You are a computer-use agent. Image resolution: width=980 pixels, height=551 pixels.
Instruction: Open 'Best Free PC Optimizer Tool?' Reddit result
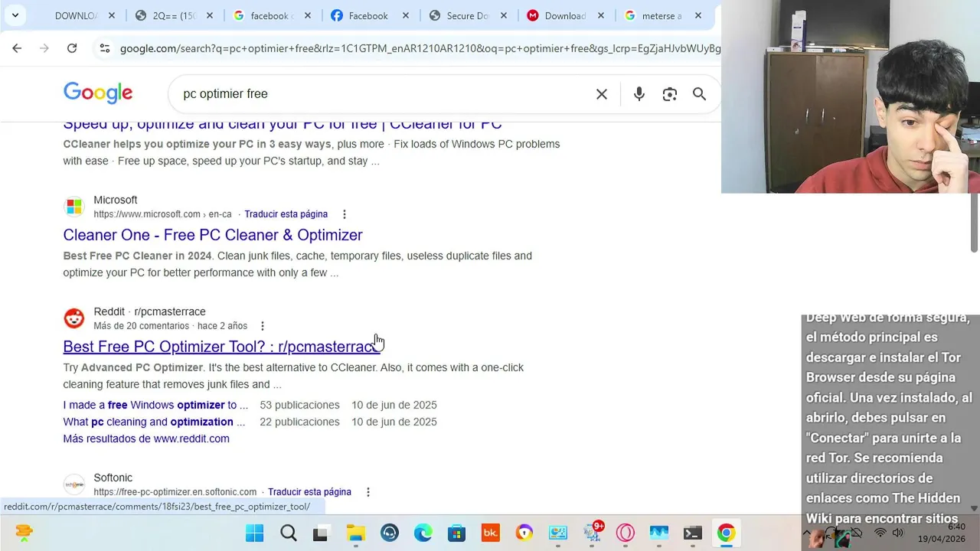pos(221,347)
